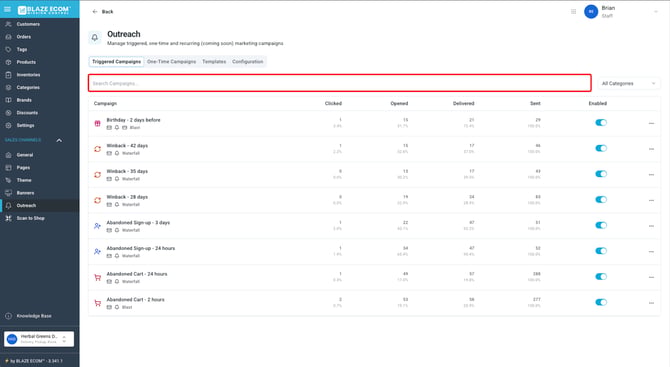Open more options for Abandoned Cart - 24 hours
Image resolution: width=670 pixels, height=367 pixels.
click(x=651, y=277)
